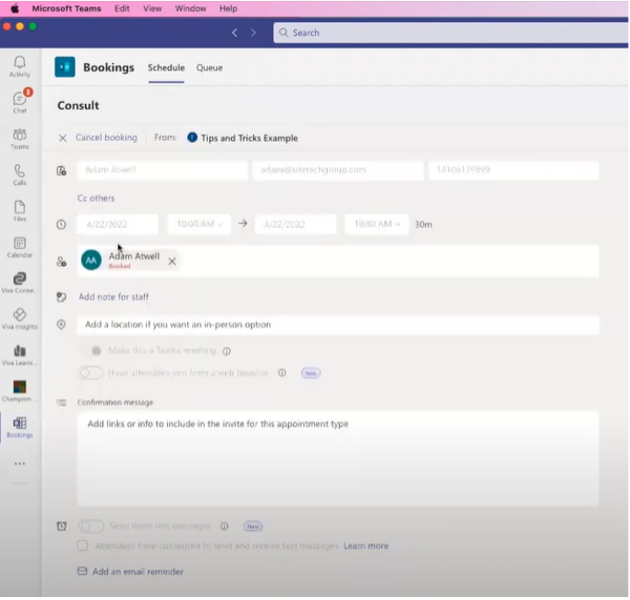
Task: Open the 10:00 AM start time dropdown
Action: (x=199, y=224)
